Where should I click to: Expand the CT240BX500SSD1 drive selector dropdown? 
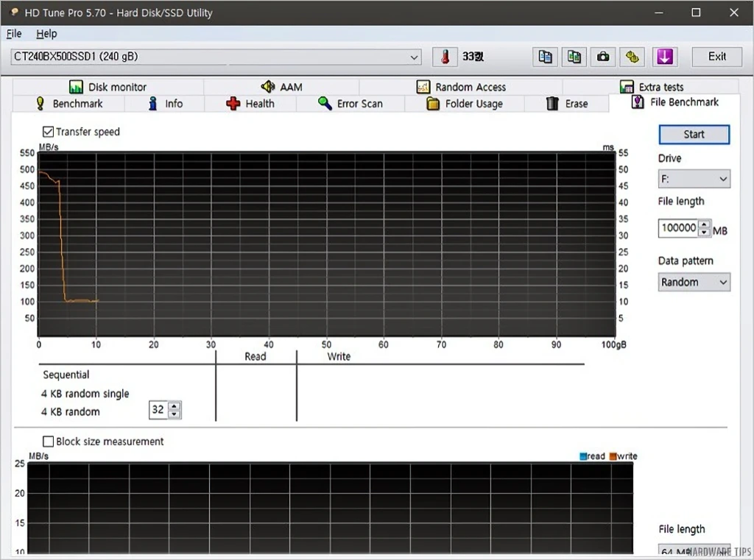point(414,57)
